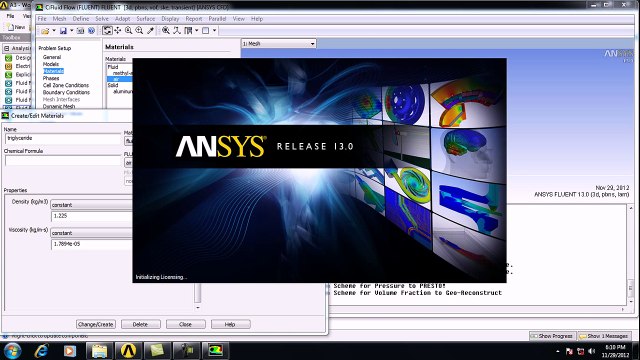The image size is (640, 360).
Task: Click the Help button in materials dialog
Action: click(x=230, y=324)
